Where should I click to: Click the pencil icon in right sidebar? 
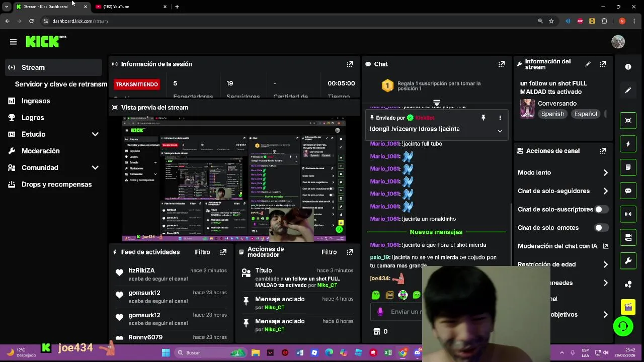pos(628,90)
